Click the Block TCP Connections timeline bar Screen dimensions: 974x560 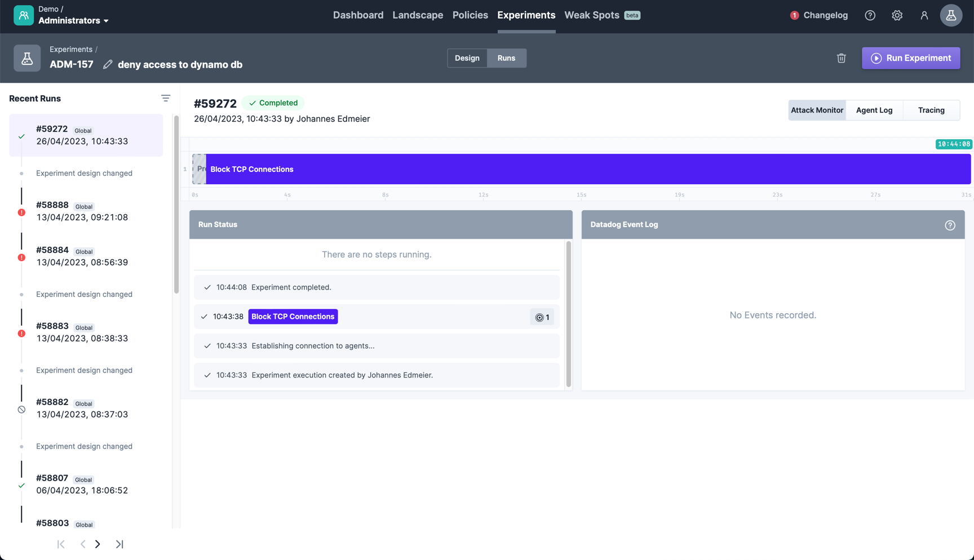point(586,169)
